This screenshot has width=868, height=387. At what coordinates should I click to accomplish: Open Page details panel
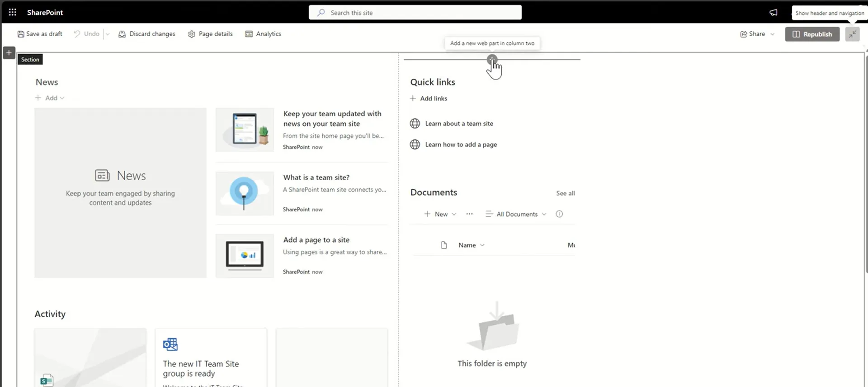(x=210, y=34)
